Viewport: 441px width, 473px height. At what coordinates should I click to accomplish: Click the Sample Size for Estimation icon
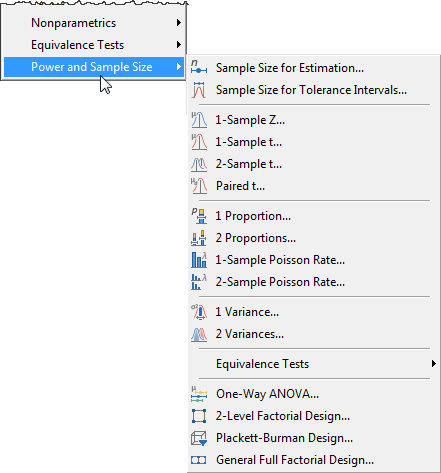pos(199,68)
